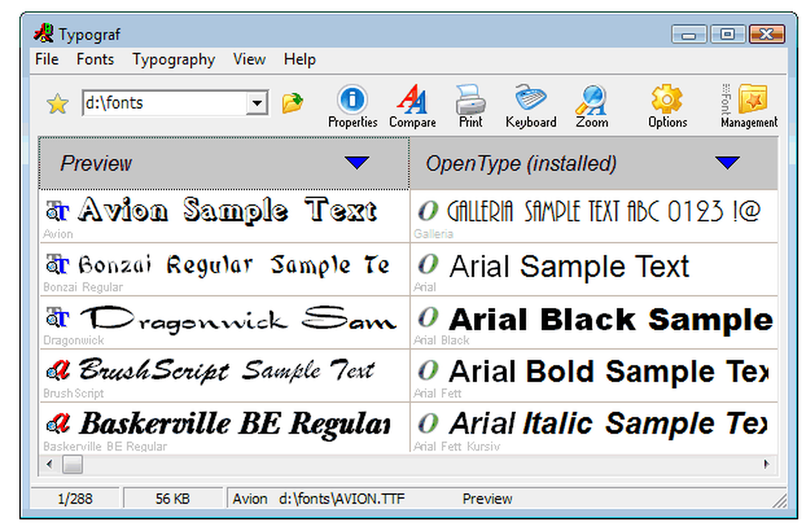Open the Fonts menu
Image resolution: width=806 pixels, height=532 pixels.
pyautogui.click(x=95, y=59)
